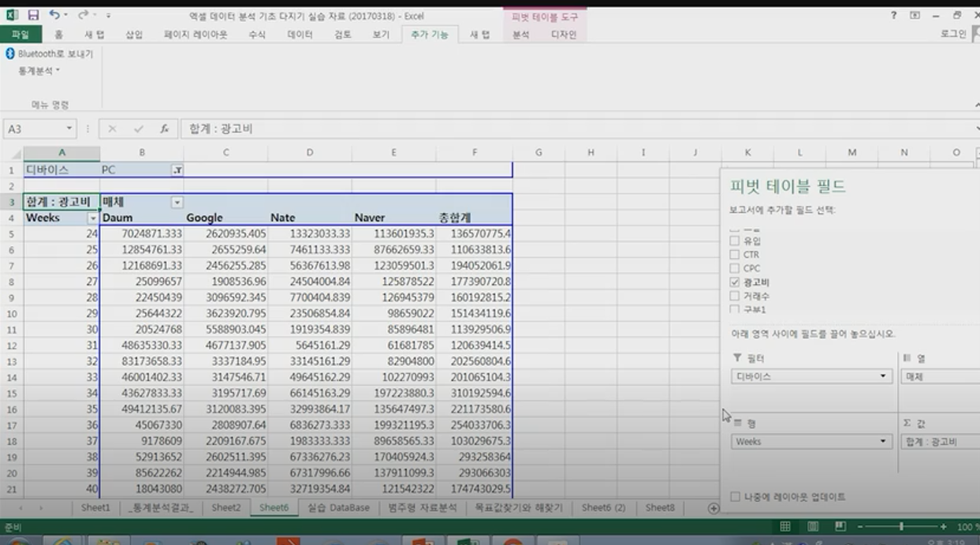Enable 나중에 레이아웃 업데이트 checkbox
This screenshot has height=545, width=980.
pos(735,497)
